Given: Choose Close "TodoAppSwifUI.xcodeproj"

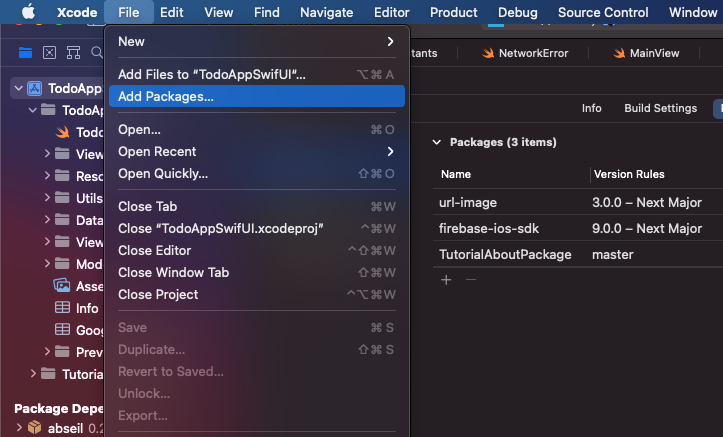Looking at the screenshot, I should coord(257,228).
